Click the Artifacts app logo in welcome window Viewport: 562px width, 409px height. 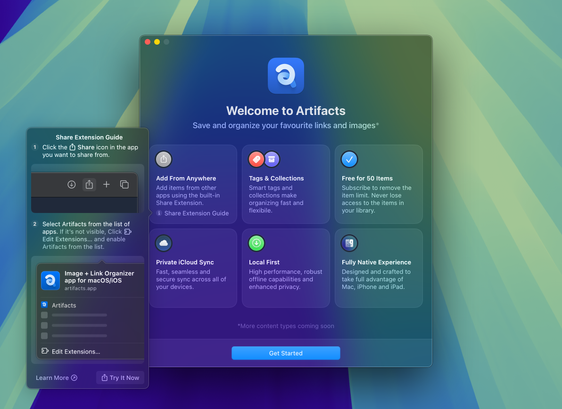click(x=286, y=76)
